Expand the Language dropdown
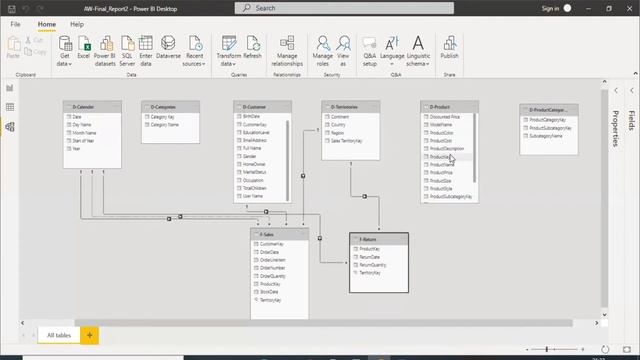This screenshot has height=360, width=640. [392, 51]
